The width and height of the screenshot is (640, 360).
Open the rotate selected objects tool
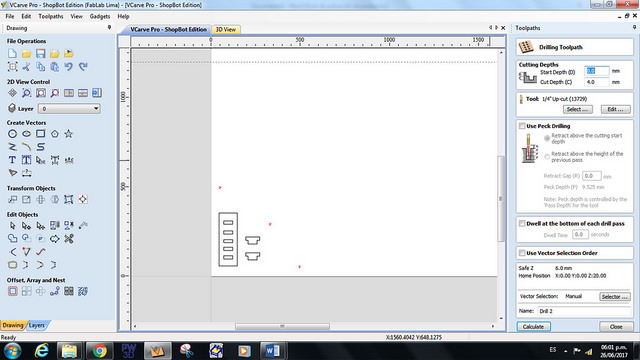(40, 200)
